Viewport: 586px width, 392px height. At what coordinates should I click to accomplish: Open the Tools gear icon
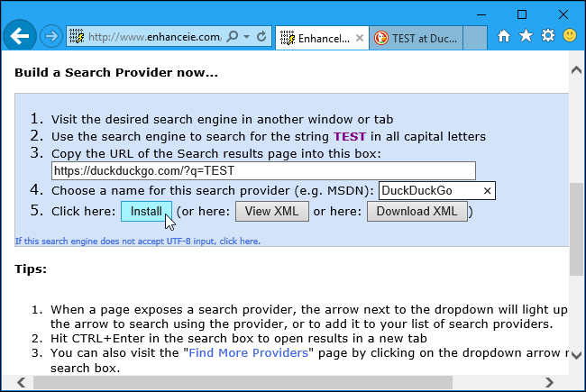pos(547,37)
